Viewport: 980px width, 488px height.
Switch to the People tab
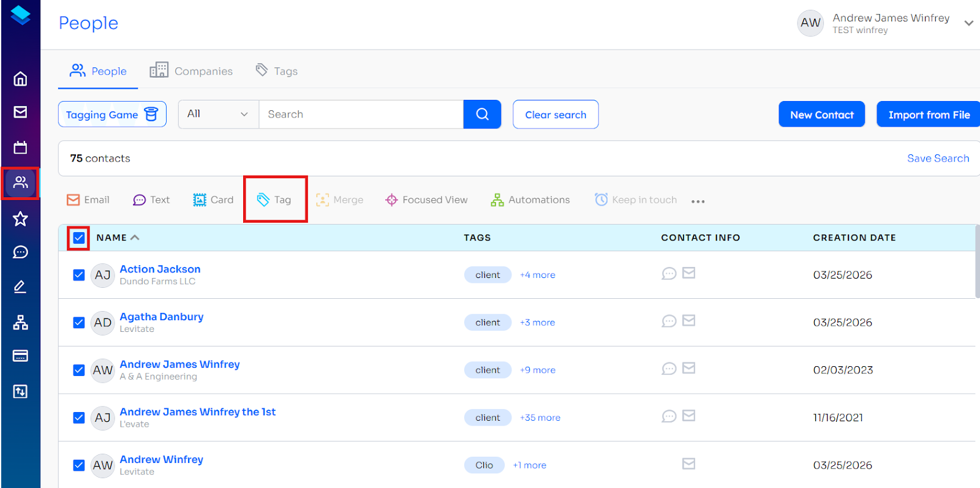click(x=98, y=71)
